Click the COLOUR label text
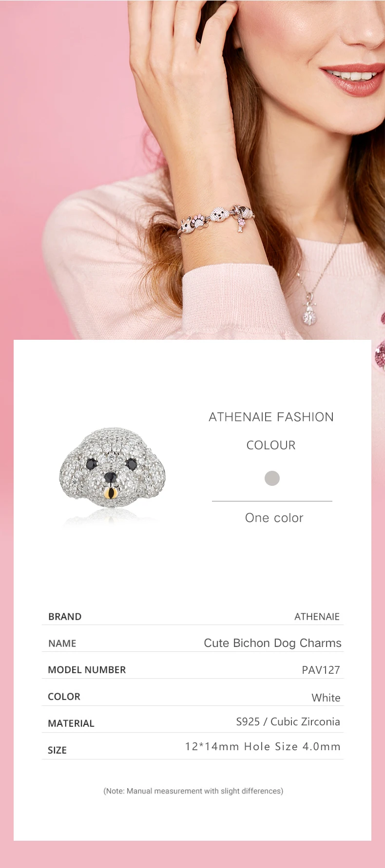 271,445
